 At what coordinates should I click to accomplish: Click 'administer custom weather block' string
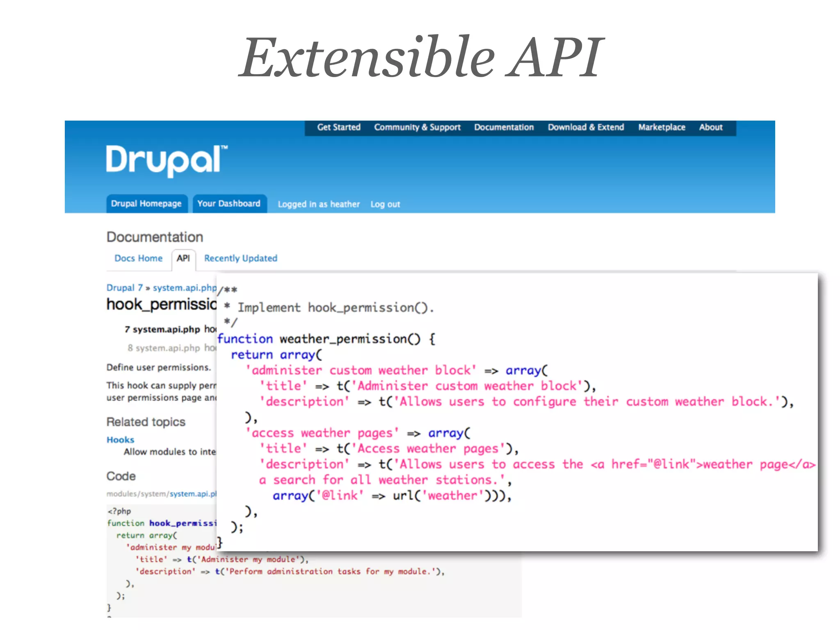coord(361,370)
